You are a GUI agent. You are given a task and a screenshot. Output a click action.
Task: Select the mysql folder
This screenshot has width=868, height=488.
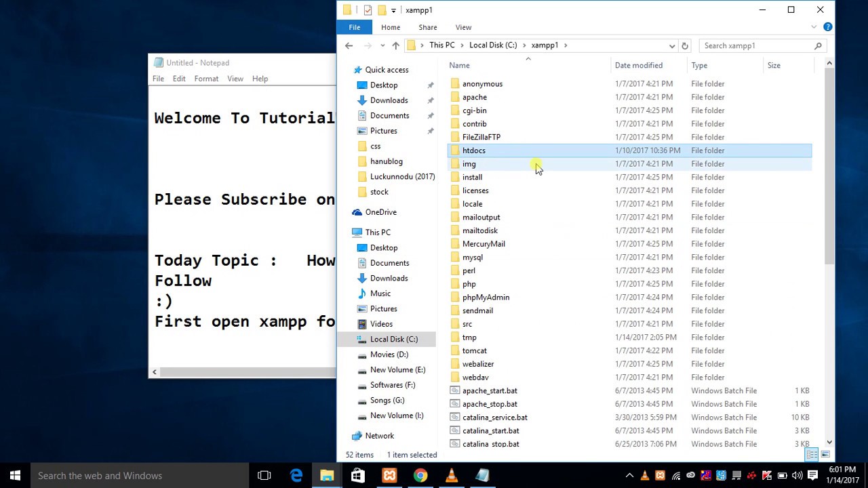(x=473, y=257)
